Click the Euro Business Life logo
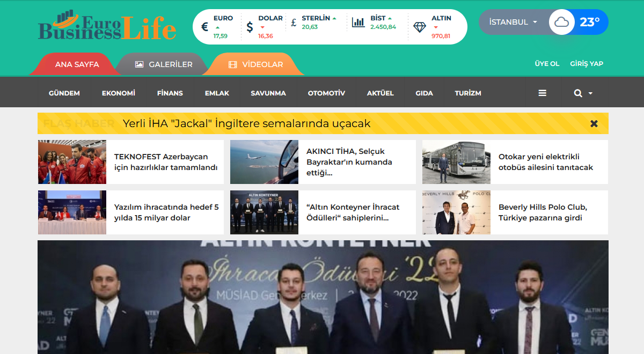This screenshot has width=644, height=354. tap(107, 26)
